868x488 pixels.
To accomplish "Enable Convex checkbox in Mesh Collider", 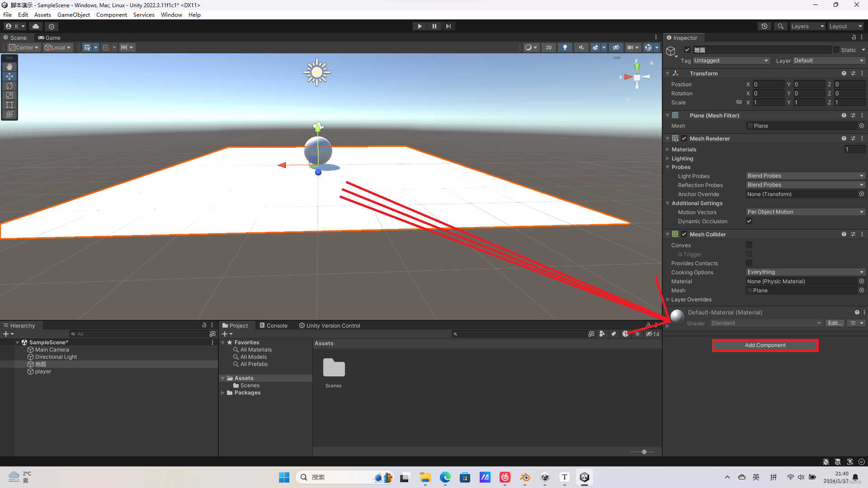I will point(749,245).
